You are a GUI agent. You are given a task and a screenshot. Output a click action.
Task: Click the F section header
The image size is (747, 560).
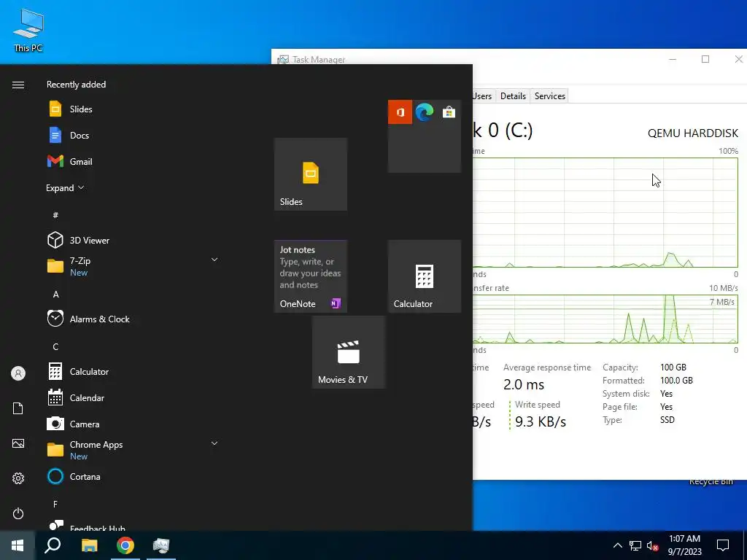click(x=55, y=504)
